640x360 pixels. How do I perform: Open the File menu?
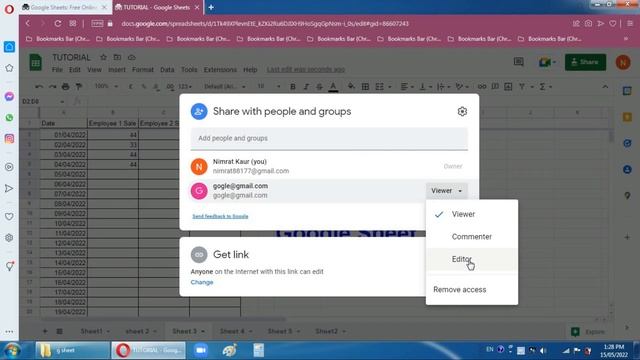pos(57,70)
